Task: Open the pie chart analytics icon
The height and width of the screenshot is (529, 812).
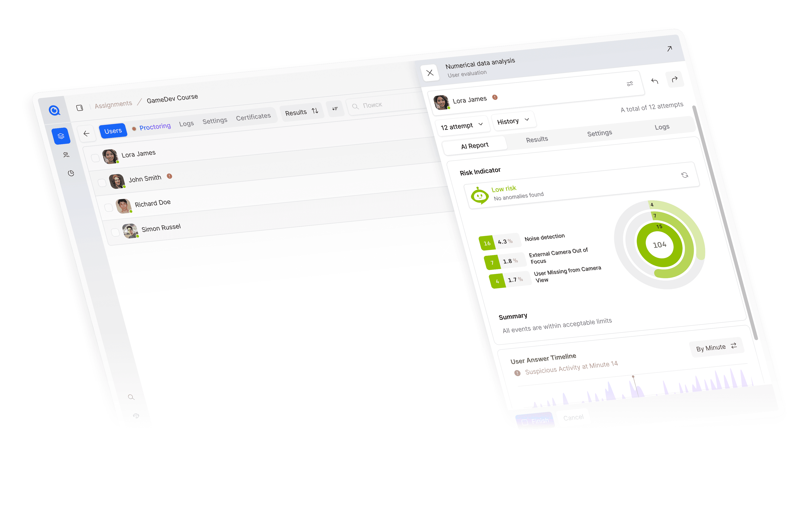Action: pos(71,173)
